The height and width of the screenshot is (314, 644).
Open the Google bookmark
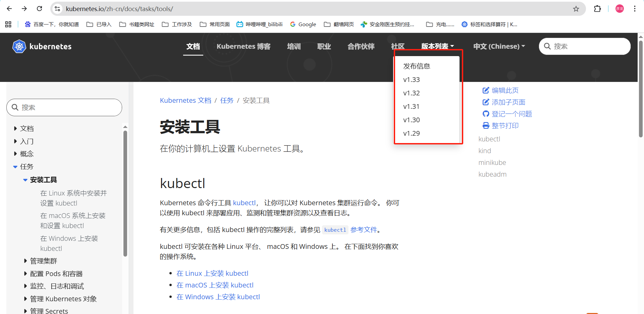point(303,24)
